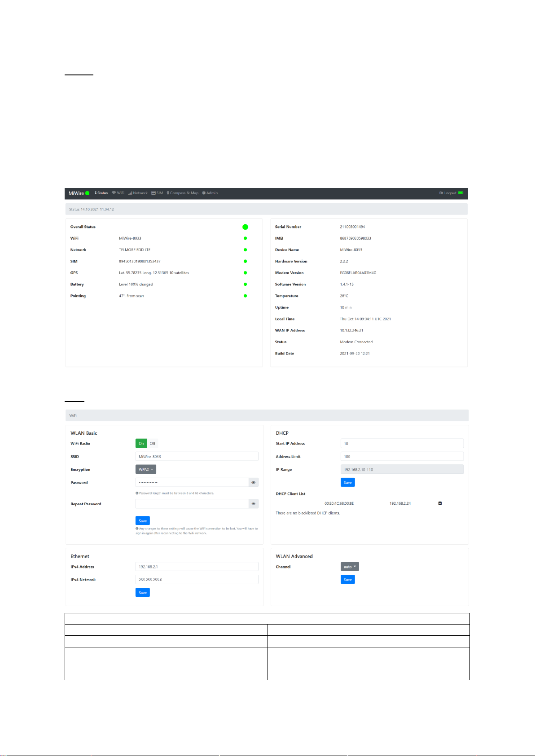Click the green dot in Network TELMORE row
Image resolution: width=535 pixels, height=756 pixels.
[245, 250]
